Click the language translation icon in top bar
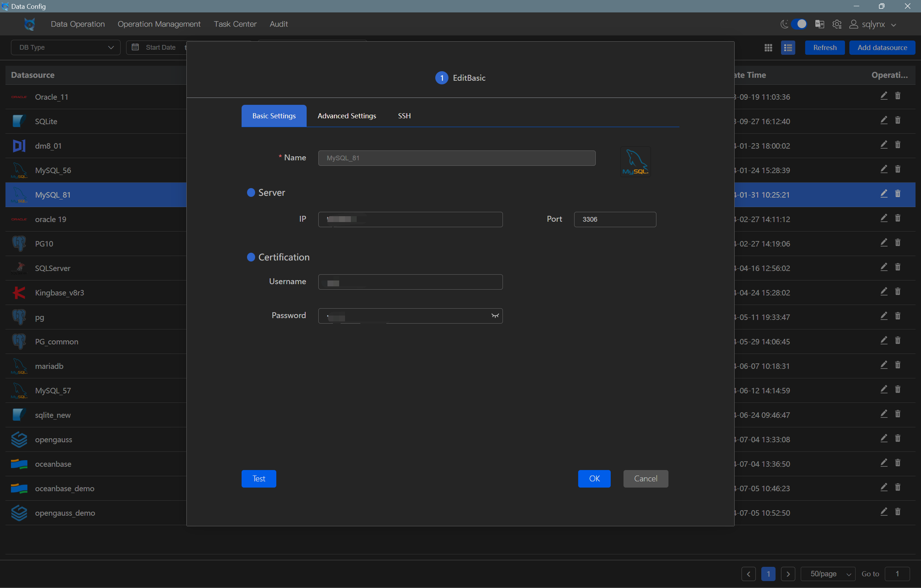The width and height of the screenshot is (921, 588). pos(820,24)
